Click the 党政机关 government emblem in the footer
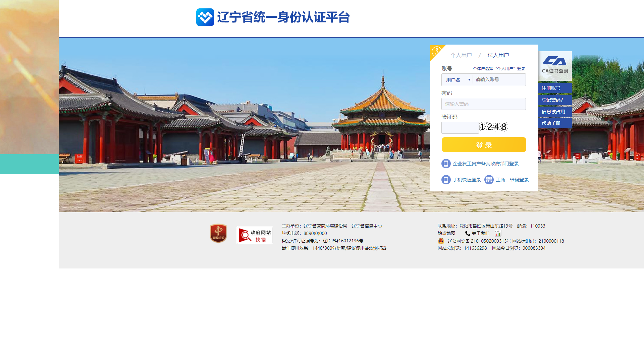The image size is (644, 362). [x=218, y=233]
